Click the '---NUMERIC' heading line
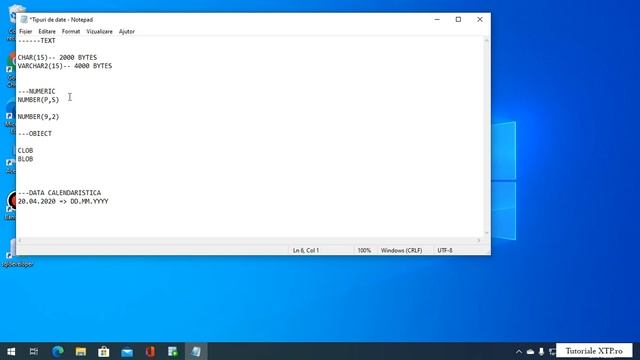 point(36,91)
